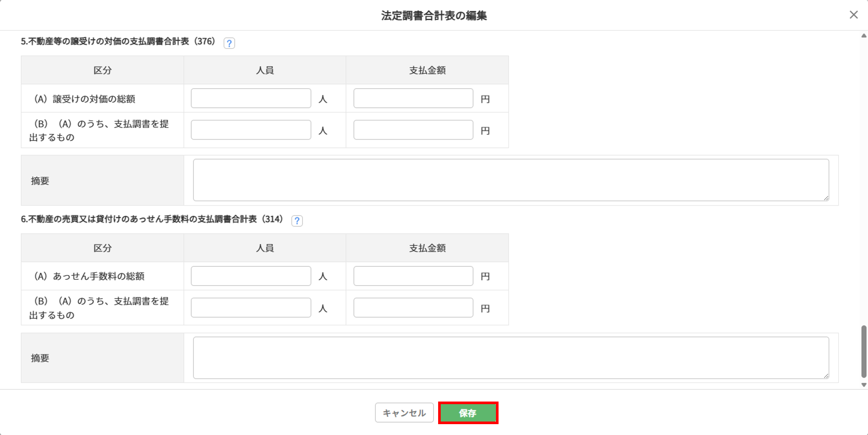Click the キャンセル button

(x=404, y=413)
